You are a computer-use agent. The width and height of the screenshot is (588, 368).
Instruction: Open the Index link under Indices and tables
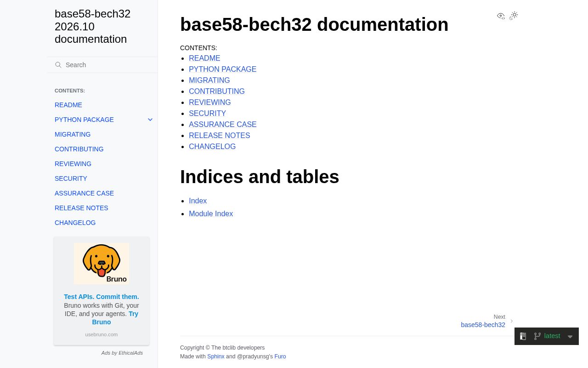(x=198, y=201)
